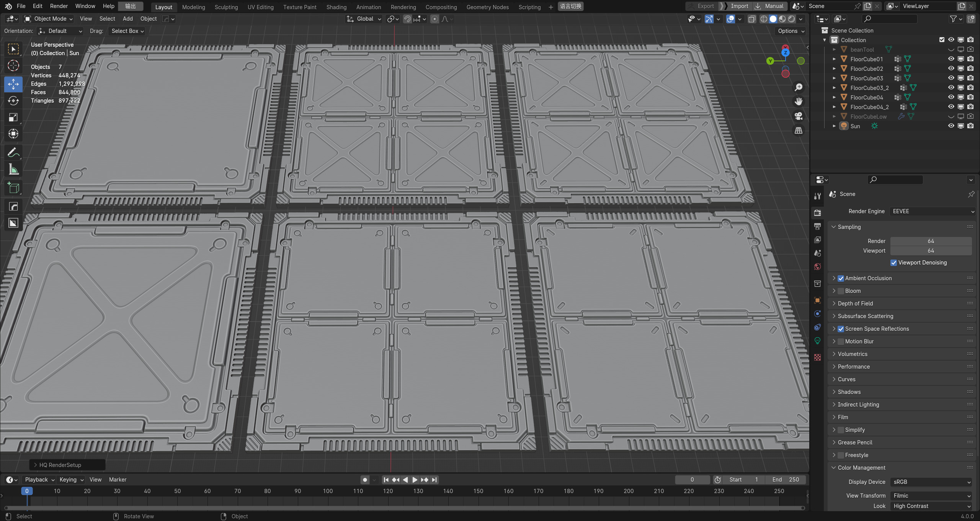Click the viewport Options button
Viewport: 980px width, 521px height.
tap(791, 31)
